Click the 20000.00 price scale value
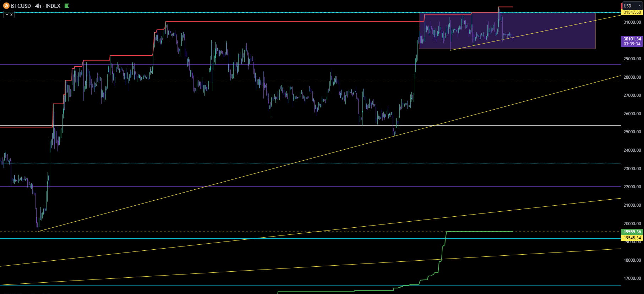Viewport: 644px width, 294px height. click(632, 224)
